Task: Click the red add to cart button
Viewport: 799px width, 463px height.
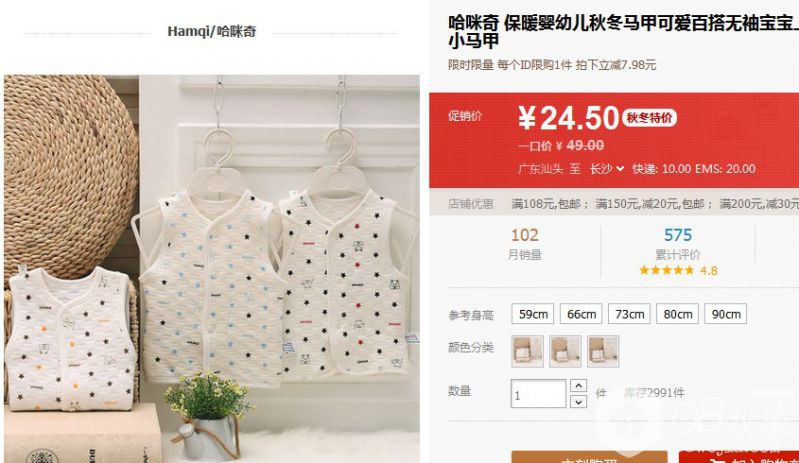Action: tap(739, 457)
